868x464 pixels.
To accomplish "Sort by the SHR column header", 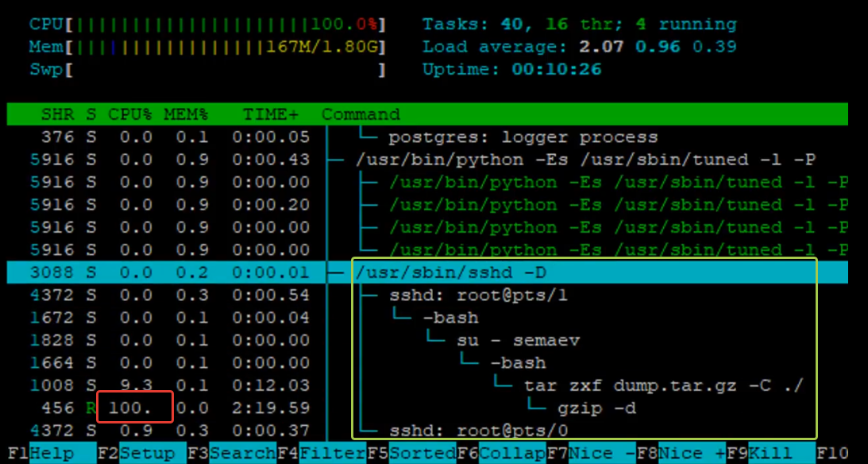I will [x=58, y=114].
